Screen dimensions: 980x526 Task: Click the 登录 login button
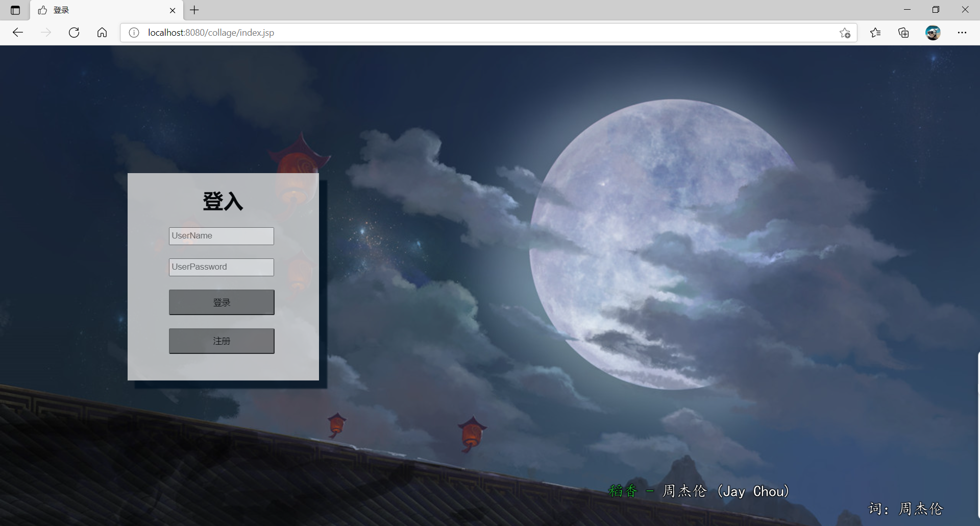coord(222,302)
